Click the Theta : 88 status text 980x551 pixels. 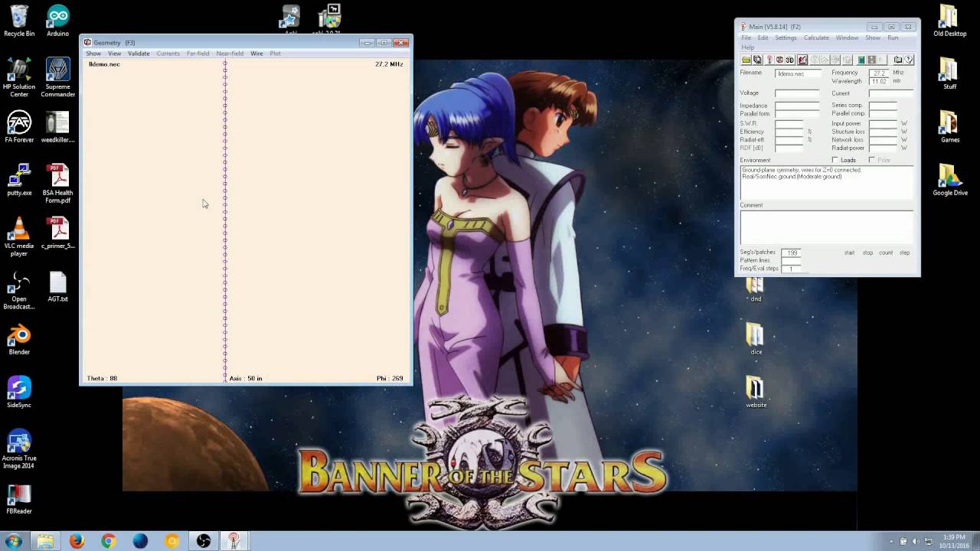pyautogui.click(x=102, y=378)
